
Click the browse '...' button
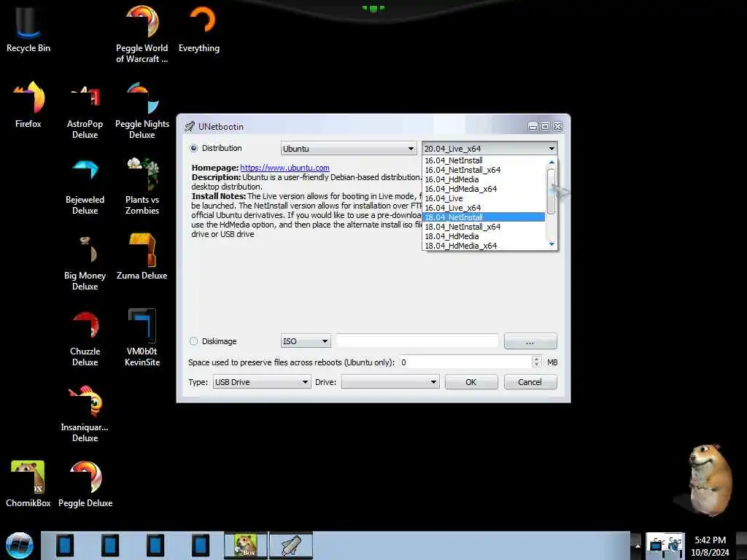530,341
